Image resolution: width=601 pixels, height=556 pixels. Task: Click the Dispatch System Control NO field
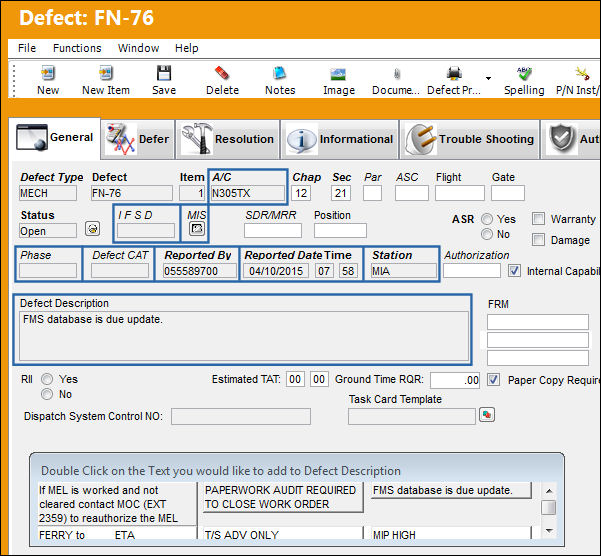(241, 417)
